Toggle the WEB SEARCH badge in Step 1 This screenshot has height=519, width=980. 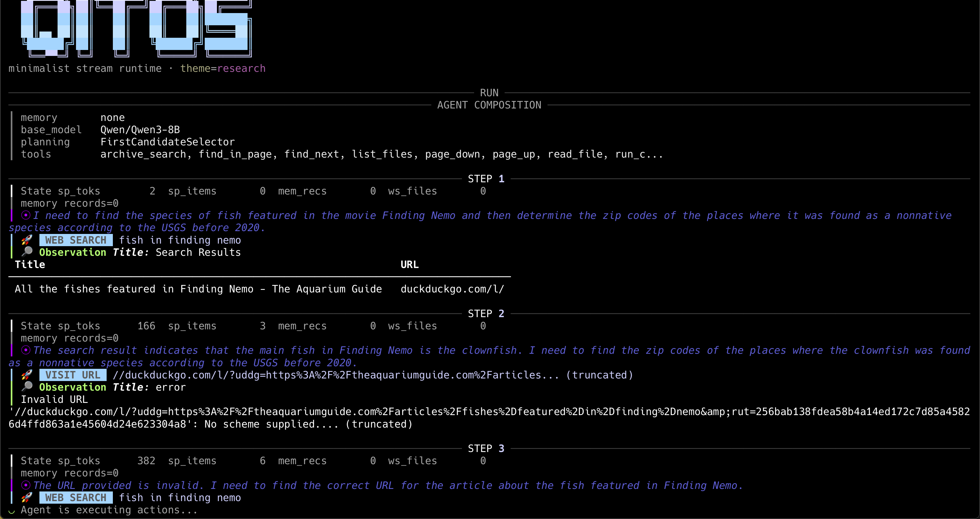76,240
